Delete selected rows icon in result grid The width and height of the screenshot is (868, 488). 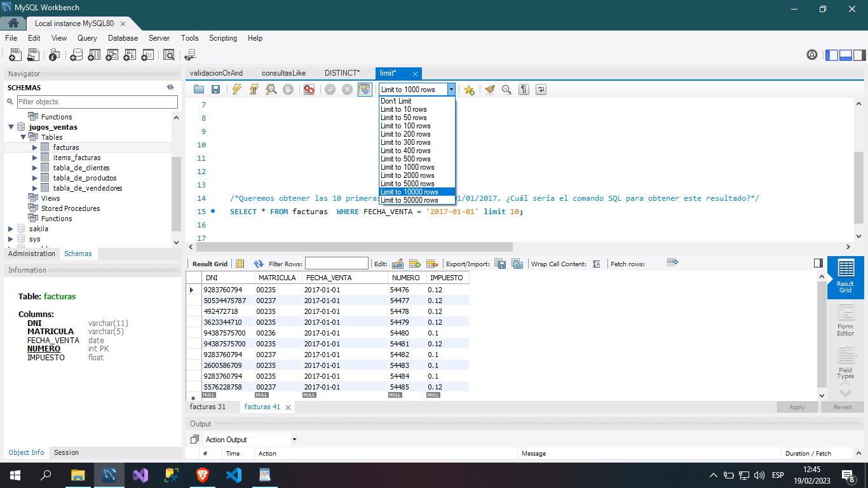432,264
